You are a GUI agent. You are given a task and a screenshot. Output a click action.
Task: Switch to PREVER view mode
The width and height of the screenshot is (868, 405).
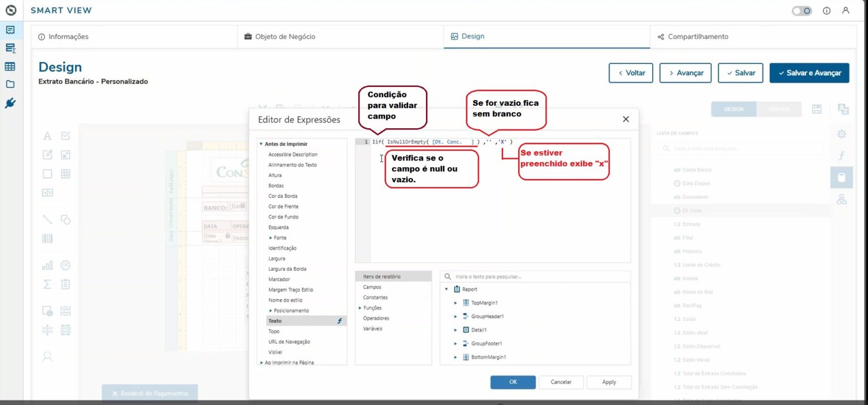(779, 109)
